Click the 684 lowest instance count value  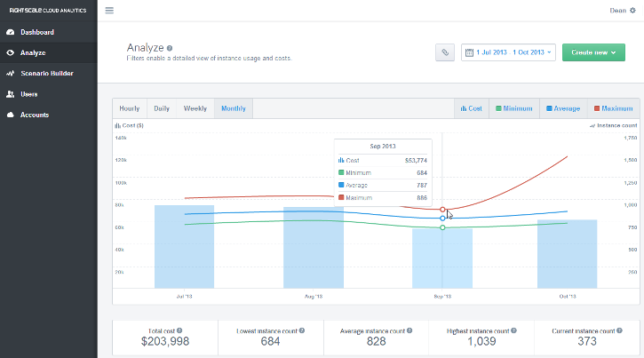coord(270,341)
